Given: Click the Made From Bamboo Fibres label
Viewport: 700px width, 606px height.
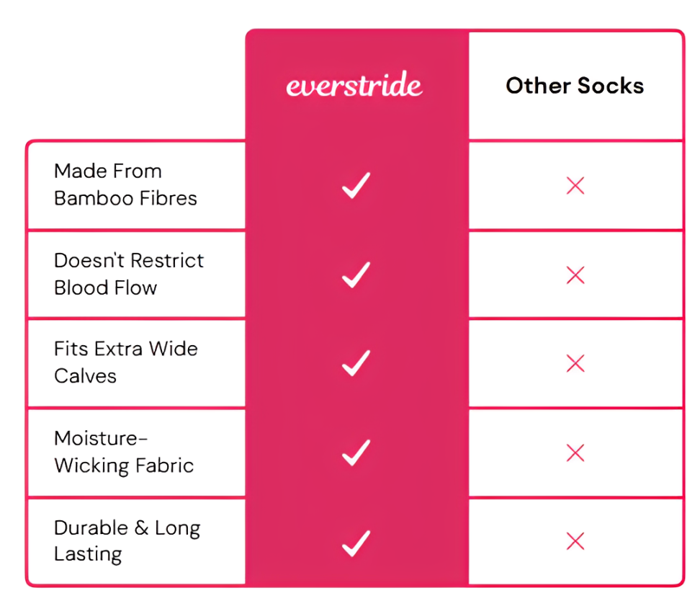Looking at the screenshot, I should tap(125, 184).
